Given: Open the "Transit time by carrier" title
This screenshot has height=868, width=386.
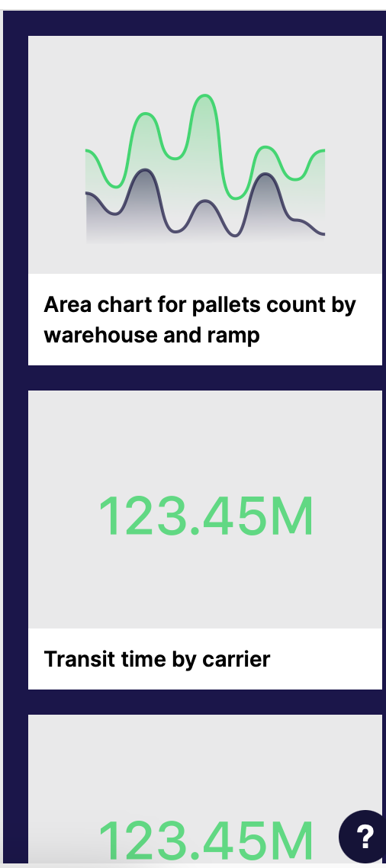Looking at the screenshot, I should point(156,659).
